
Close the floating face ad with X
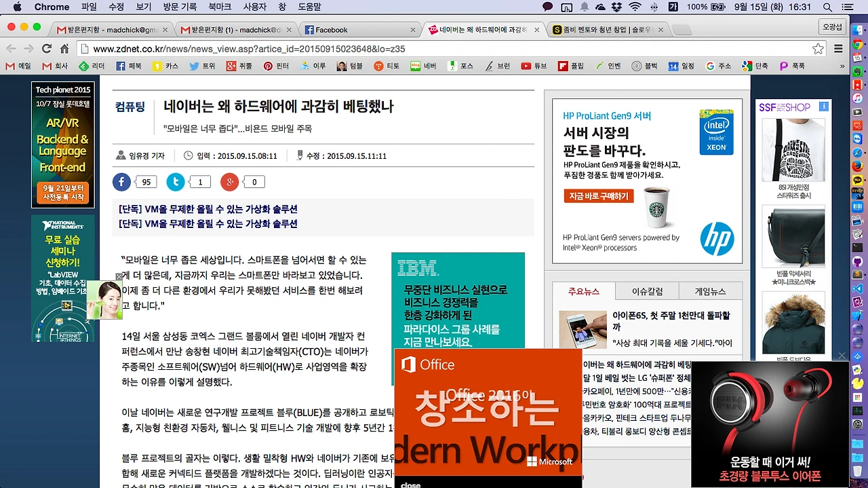click(x=119, y=277)
